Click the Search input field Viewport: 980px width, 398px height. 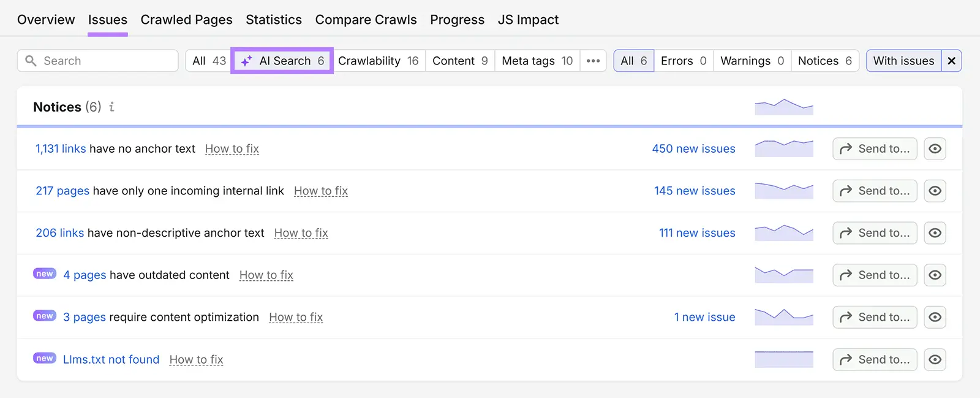[97, 61]
